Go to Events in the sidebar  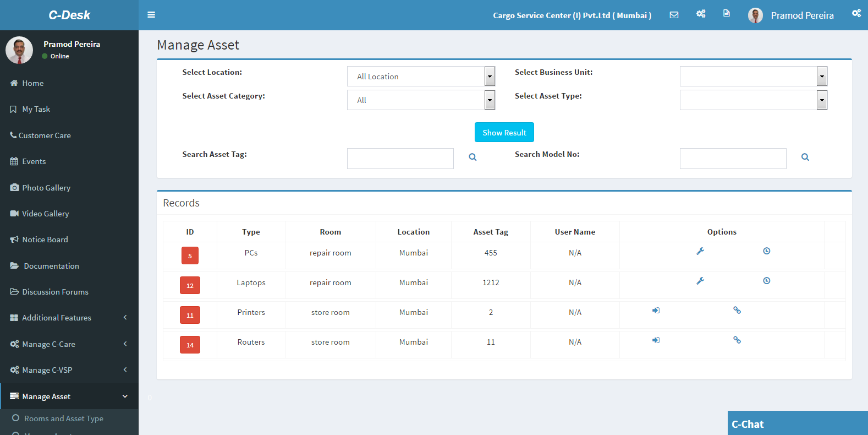point(69,161)
